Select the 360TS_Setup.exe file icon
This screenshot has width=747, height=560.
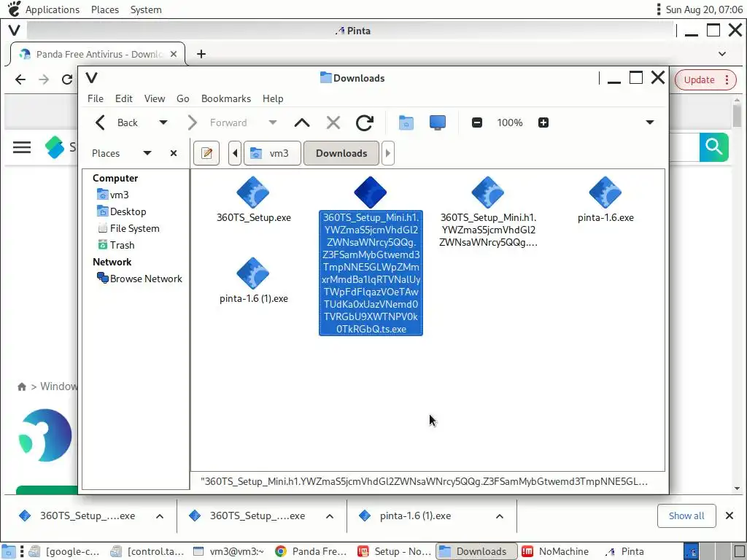(253, 192)
